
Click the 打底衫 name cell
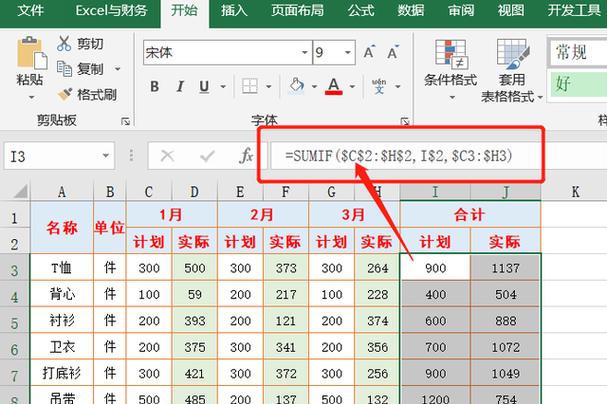62,373
